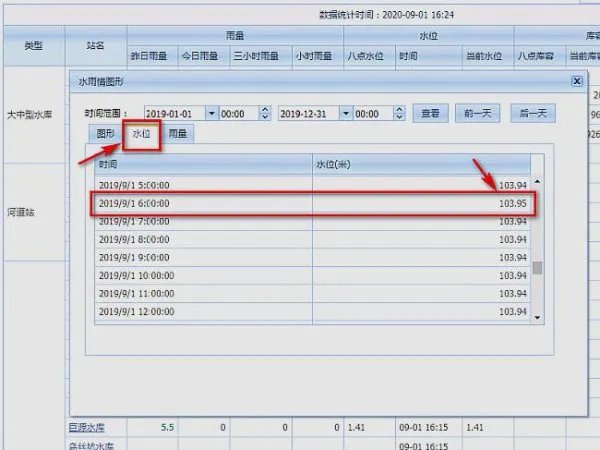
Task: Select row 2019/9/1 5:00:00
Action: (312, 185)
